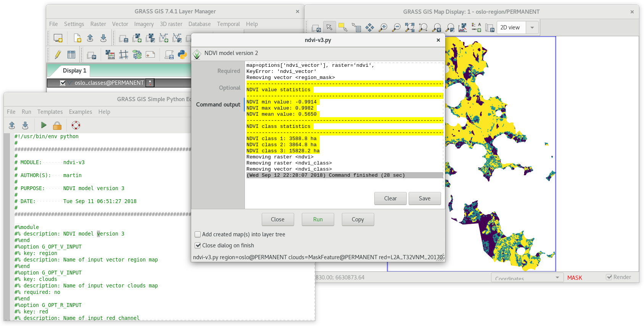Viewport: 644px width, 326px height.
Task: Open Python editor icon in Layer Manager
Action: click(183, 55)
